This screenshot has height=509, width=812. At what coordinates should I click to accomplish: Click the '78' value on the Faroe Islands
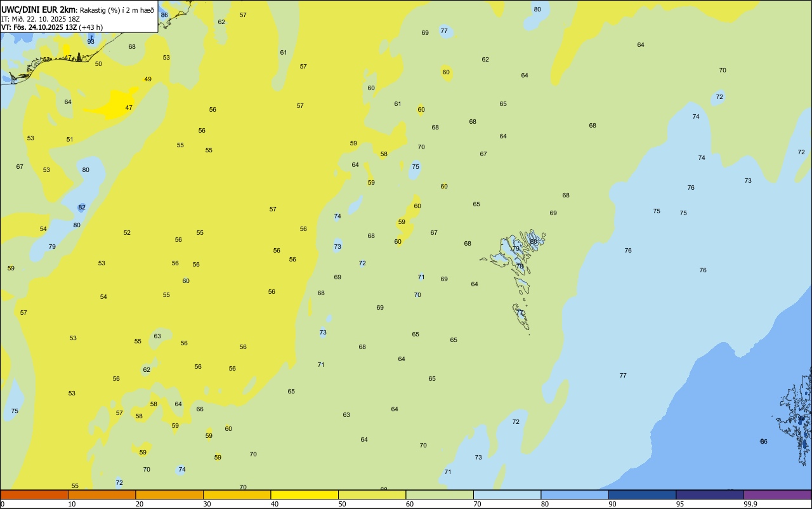(520, 267)
